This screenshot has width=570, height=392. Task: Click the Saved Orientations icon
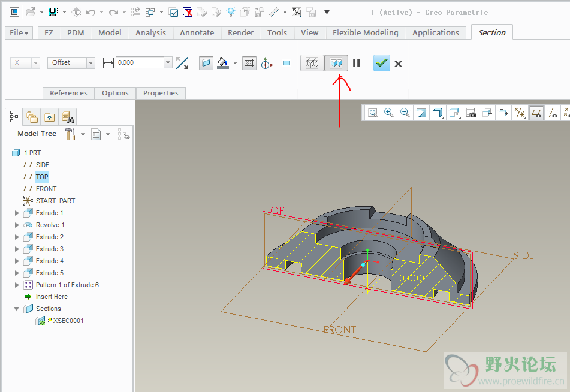coord(454,113)
